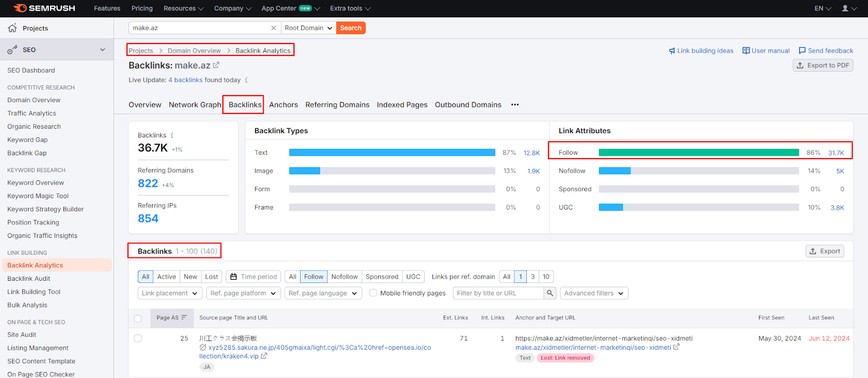Screen dimensions: 868x378
Task: Expand the Extra tools menu
Action: [x=350, y=8]
